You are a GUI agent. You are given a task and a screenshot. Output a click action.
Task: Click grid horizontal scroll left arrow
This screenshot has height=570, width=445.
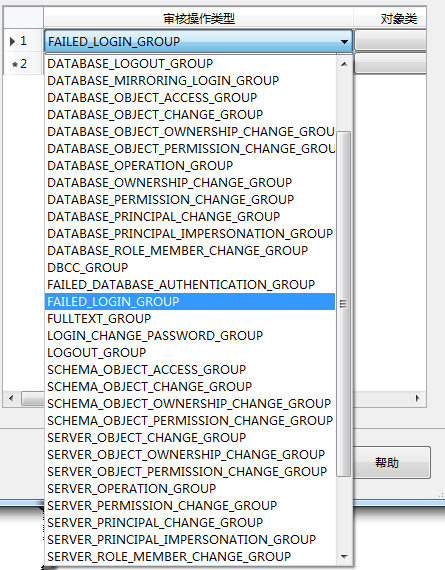click(x=11, y=398)
